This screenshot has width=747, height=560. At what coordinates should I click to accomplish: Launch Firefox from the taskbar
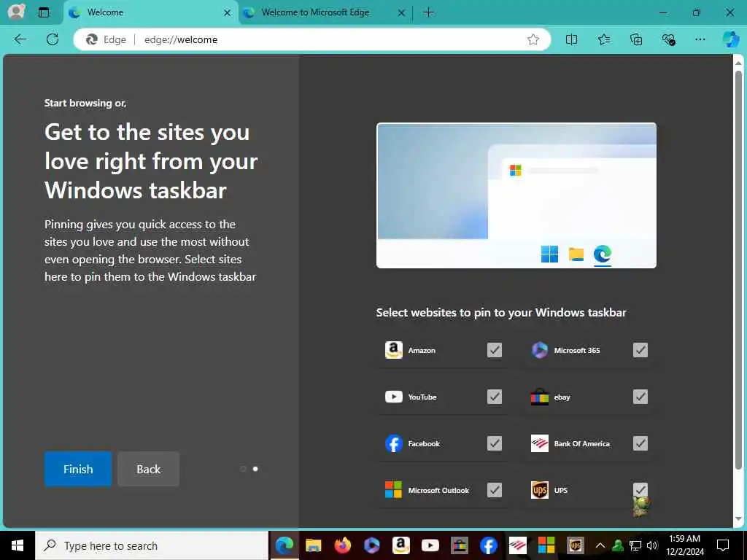tap(343, 545)
